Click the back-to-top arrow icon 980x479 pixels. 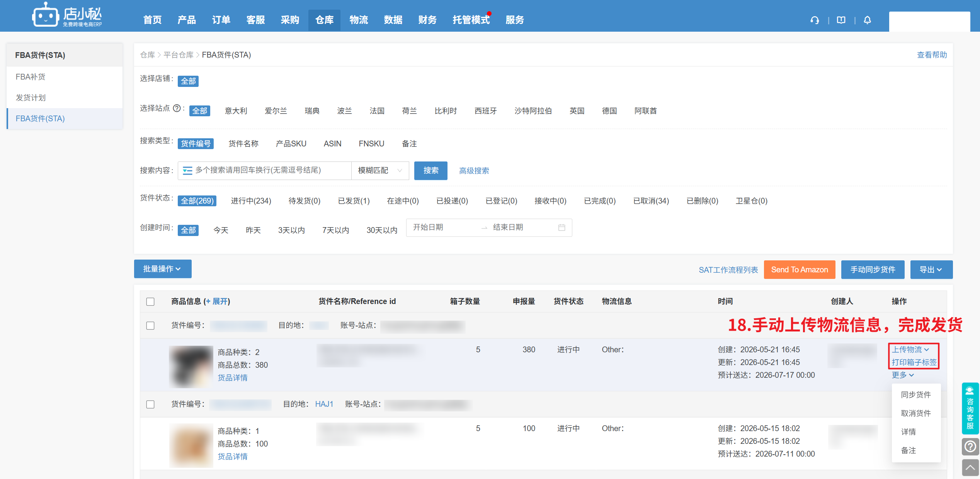point(970,467)
